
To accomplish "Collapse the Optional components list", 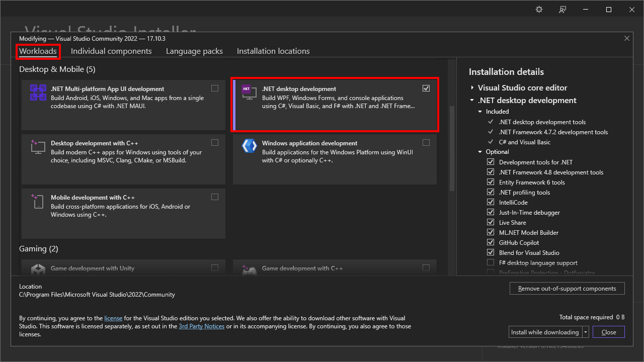I will click(480, 152).
